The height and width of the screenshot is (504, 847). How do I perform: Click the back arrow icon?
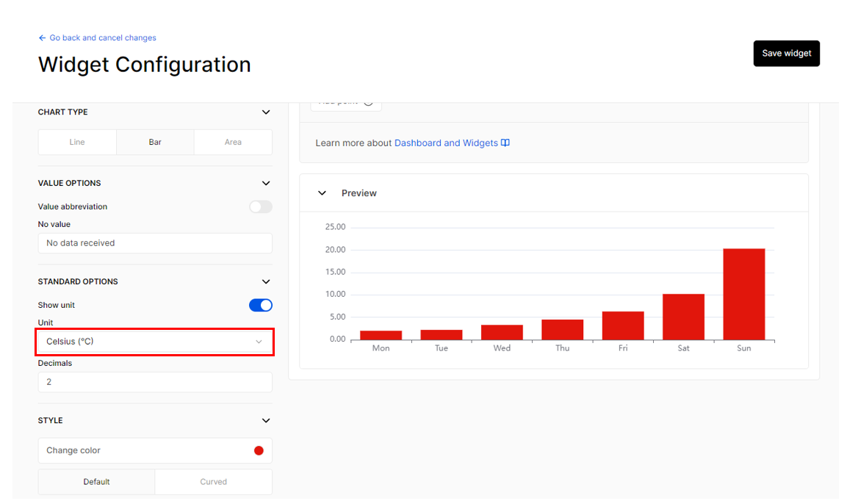click(x=42, y=37)
